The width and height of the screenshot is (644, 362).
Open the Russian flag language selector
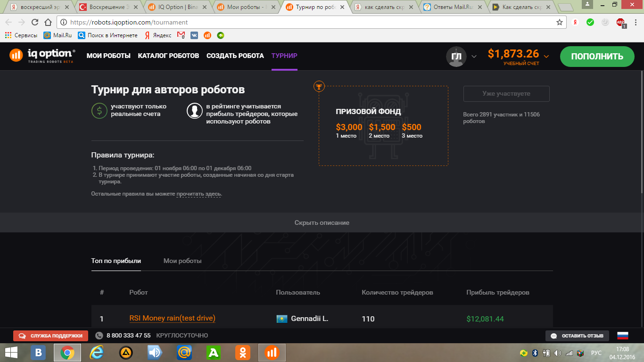click(x=623, y=336)
